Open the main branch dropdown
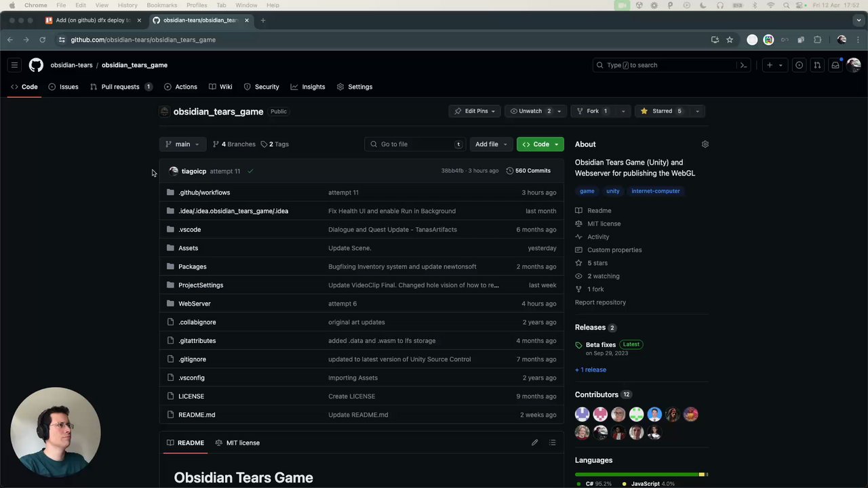This screenshot has height=488, width=868. coord(182,144)
